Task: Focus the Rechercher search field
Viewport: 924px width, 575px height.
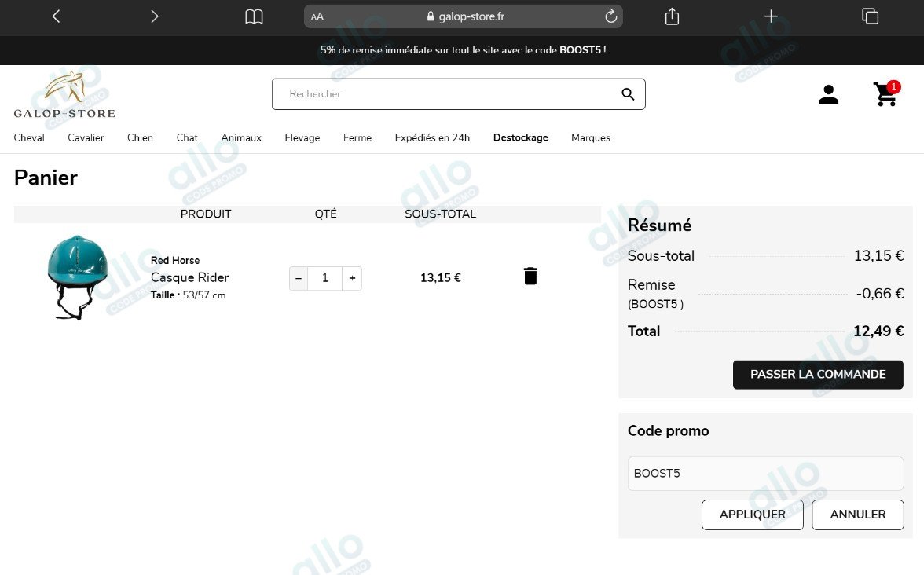Action: pos(459,94)
